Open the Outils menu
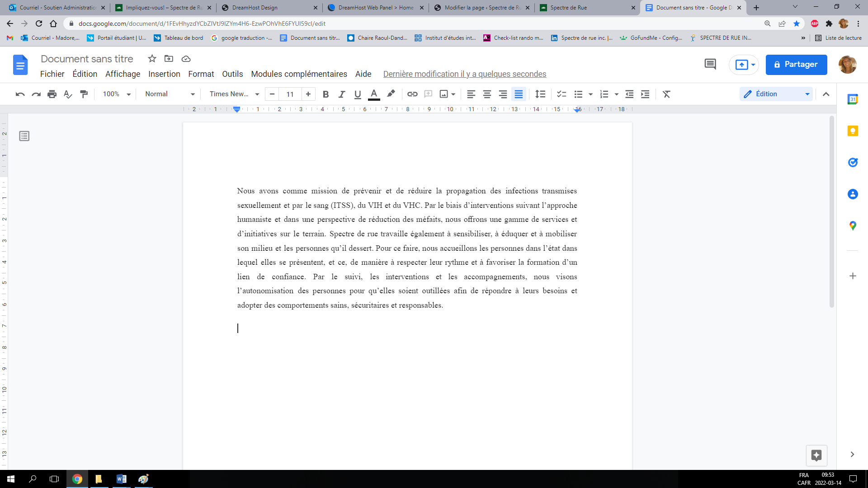868x488 pixels. coord(232,74)
